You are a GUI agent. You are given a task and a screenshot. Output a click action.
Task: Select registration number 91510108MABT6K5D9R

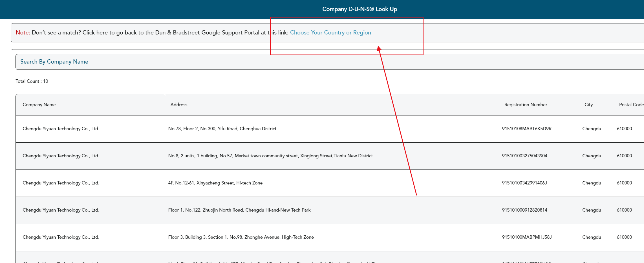tap(527, 129)
